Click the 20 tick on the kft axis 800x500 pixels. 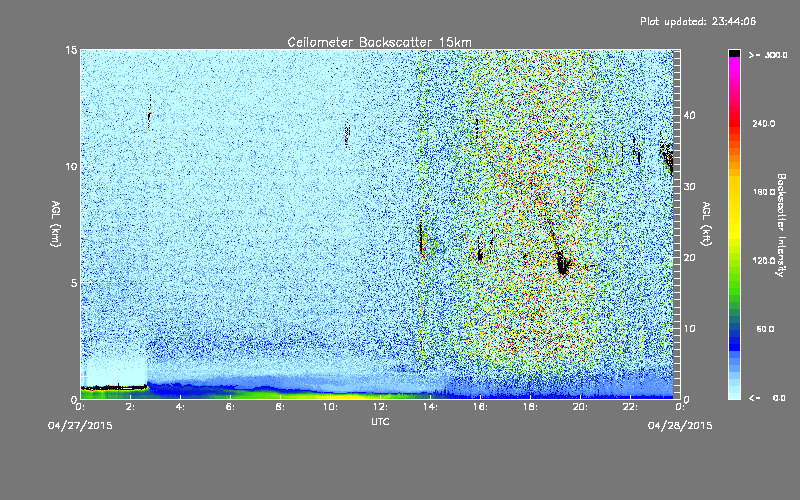[689, 258]
